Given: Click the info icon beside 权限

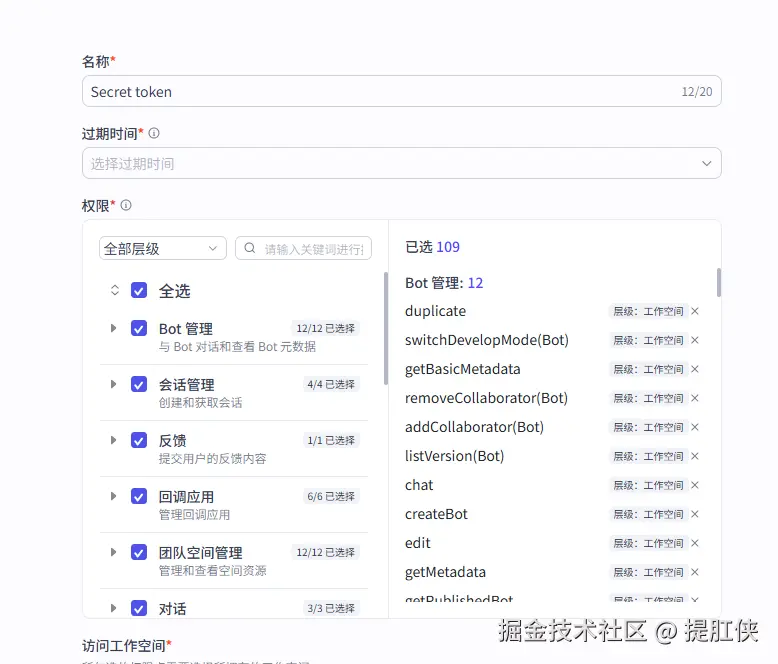Looking at the screenshot, I should [x=126, y=205].
